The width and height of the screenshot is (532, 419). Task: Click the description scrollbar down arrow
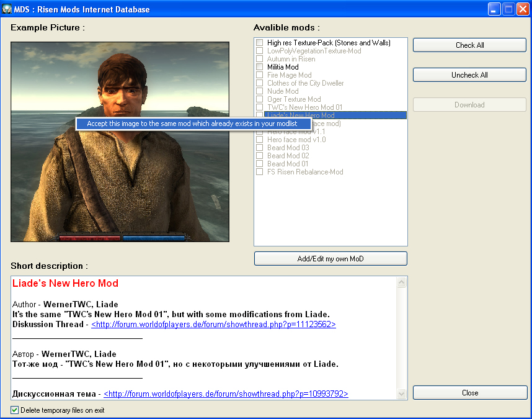pyautogui.click(x=401, y=394)
